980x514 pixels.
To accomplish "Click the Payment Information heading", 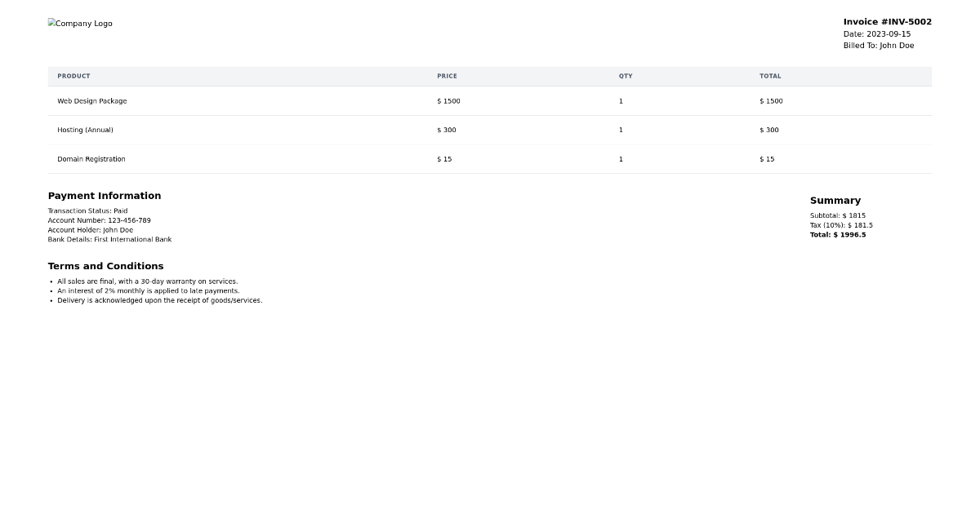I will (105, 196).
